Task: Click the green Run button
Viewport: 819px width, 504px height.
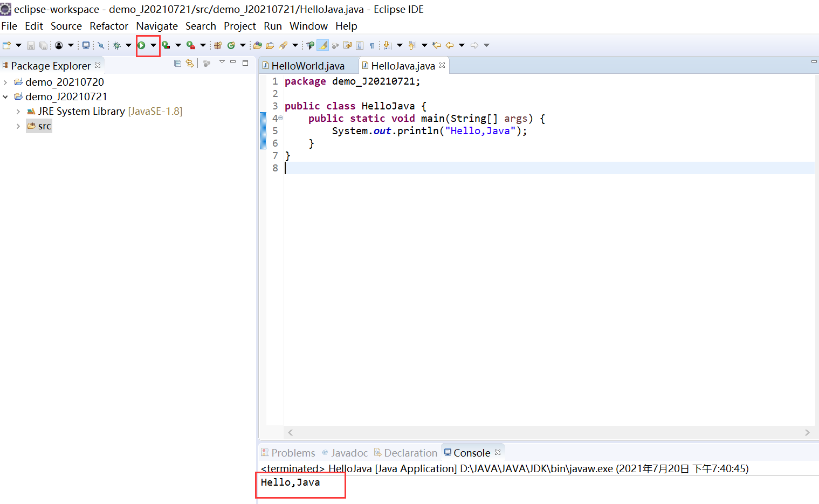Action: pyautogui.click(x=141, y=45)
